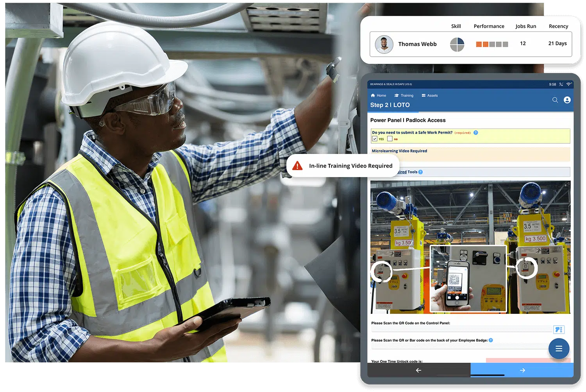Click the Jobs Run value 12
586x392 pixels.
click(523, 43)
